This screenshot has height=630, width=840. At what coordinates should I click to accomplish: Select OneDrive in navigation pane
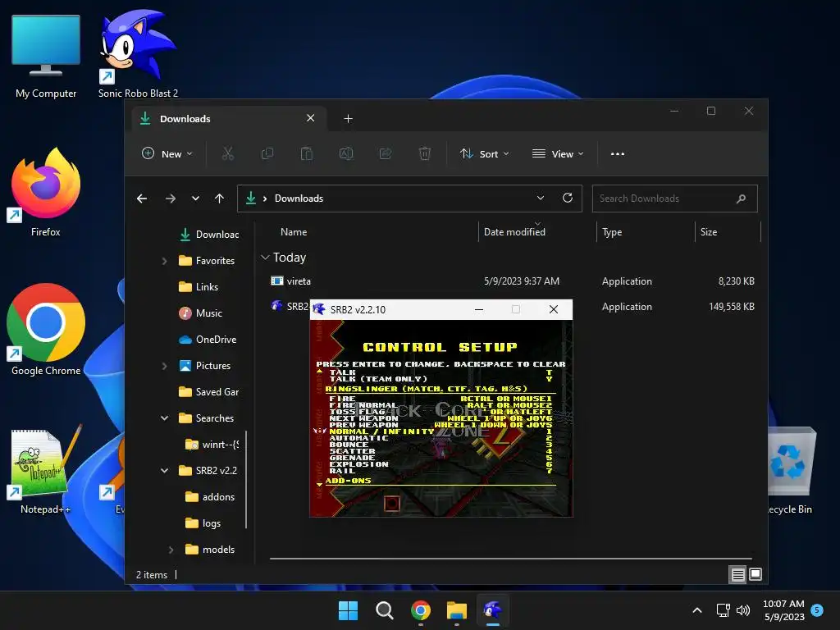[208, 340]
